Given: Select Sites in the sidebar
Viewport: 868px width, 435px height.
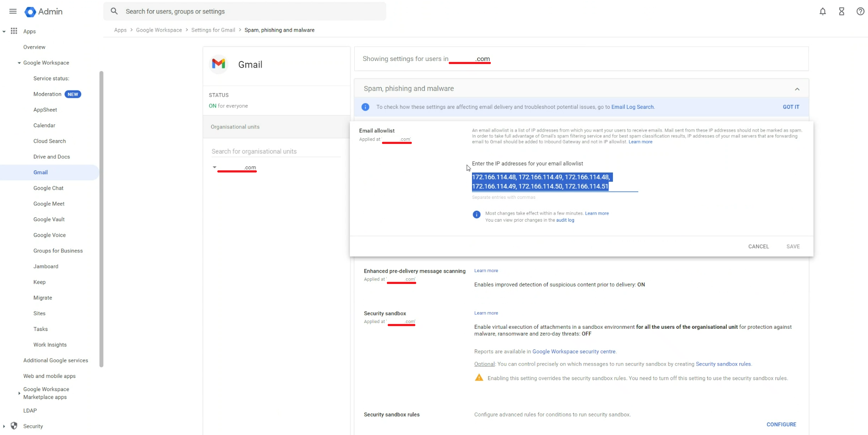Looking at the screenshot, I should (x=40, y=313).
